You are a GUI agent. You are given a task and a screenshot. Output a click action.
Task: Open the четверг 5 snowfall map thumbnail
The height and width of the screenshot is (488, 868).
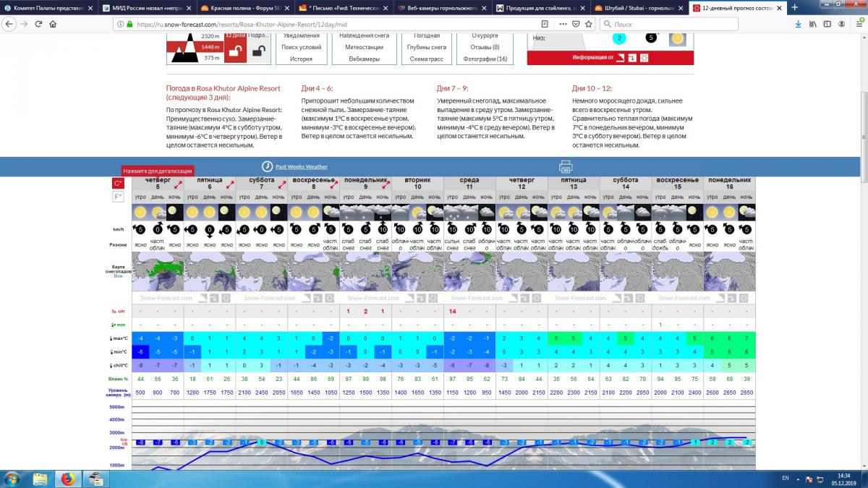point(158,270)
